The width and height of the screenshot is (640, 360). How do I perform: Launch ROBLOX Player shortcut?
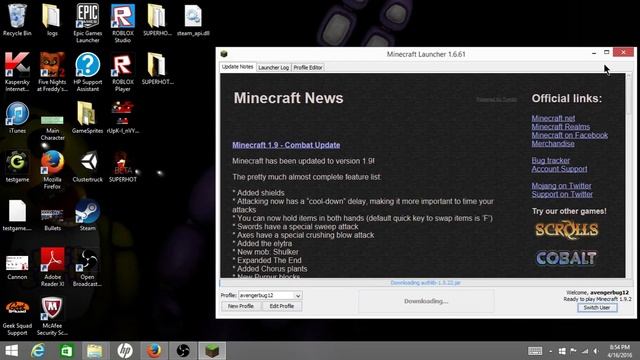(x=122, y=72)
